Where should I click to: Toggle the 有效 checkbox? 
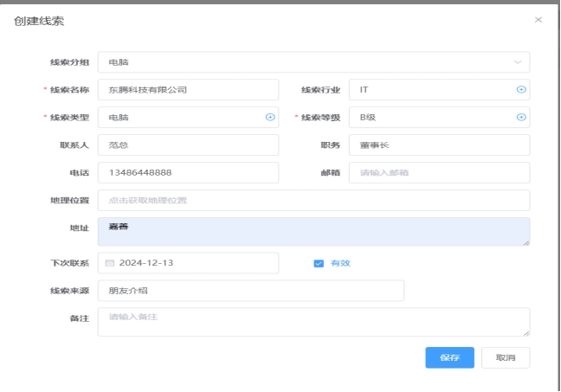[319, 263]
